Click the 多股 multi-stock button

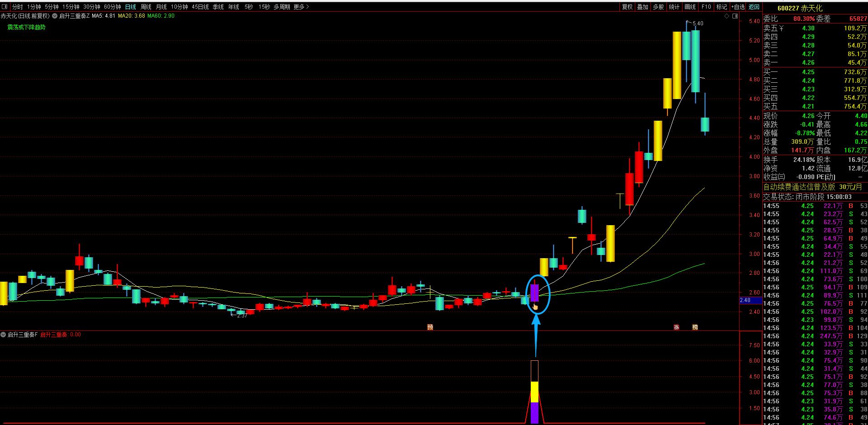pos(659,7)
